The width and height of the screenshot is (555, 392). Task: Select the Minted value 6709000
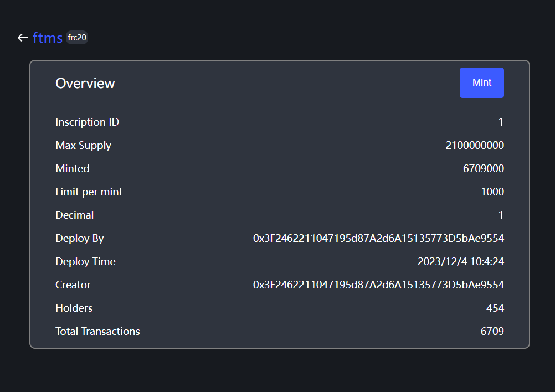(x=484, y=168)
